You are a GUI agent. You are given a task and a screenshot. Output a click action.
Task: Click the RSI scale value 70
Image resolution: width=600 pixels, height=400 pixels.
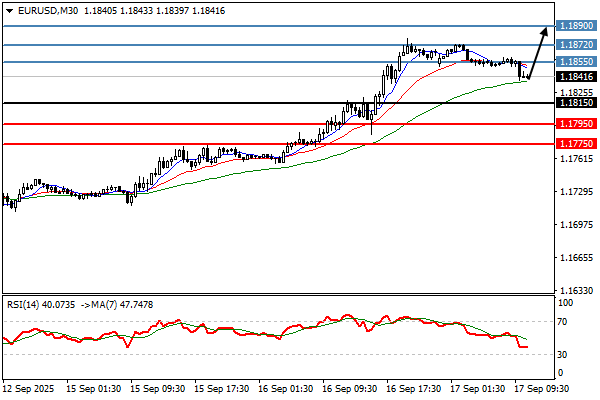coord(562,322)
